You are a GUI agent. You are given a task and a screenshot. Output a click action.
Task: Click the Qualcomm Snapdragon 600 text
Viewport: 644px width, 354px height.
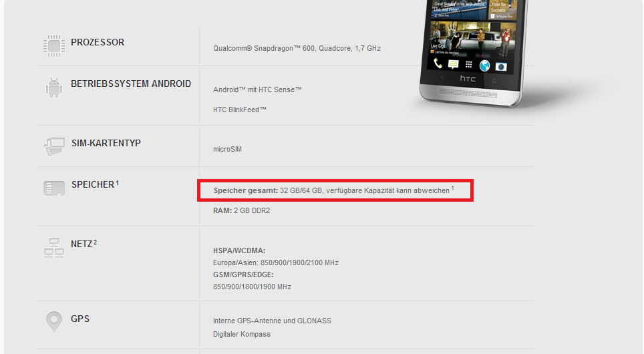pyautogui.click(x=297, y=49)
